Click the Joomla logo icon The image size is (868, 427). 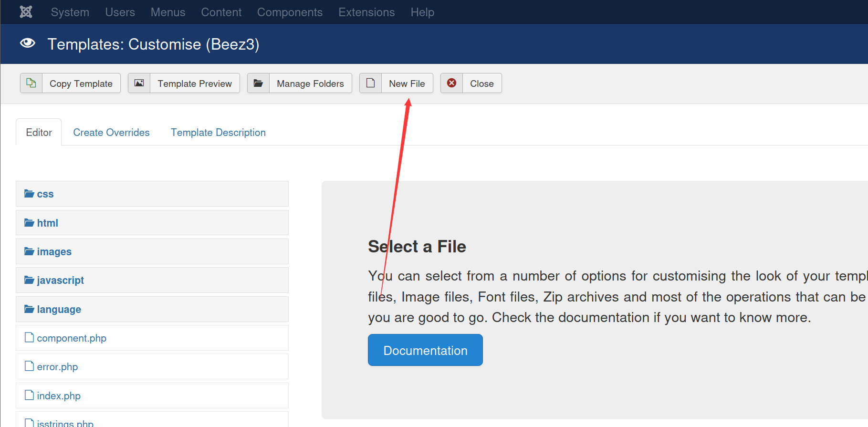[26, 12]
